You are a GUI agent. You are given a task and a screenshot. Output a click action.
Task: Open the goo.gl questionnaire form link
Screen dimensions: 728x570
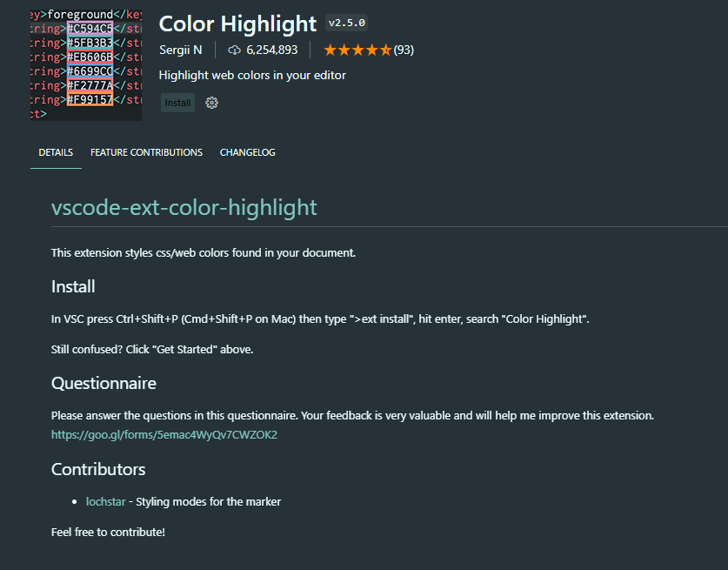tap(164, 435)
